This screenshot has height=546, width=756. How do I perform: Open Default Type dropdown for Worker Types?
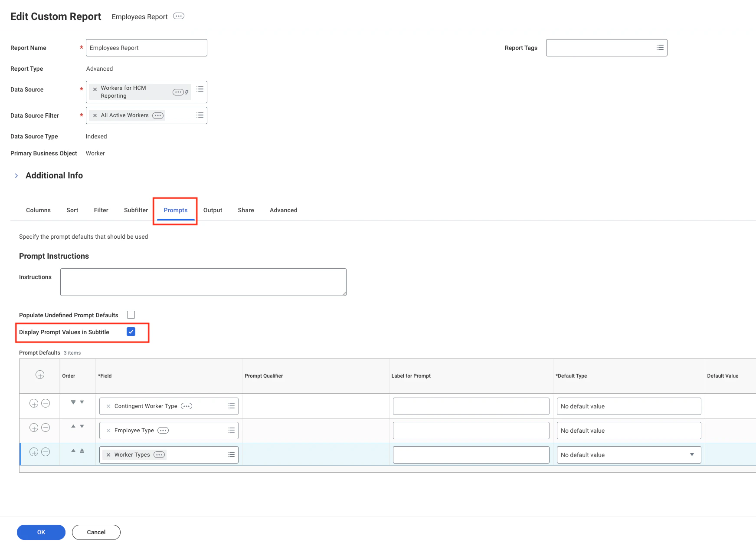click(629, 455)
